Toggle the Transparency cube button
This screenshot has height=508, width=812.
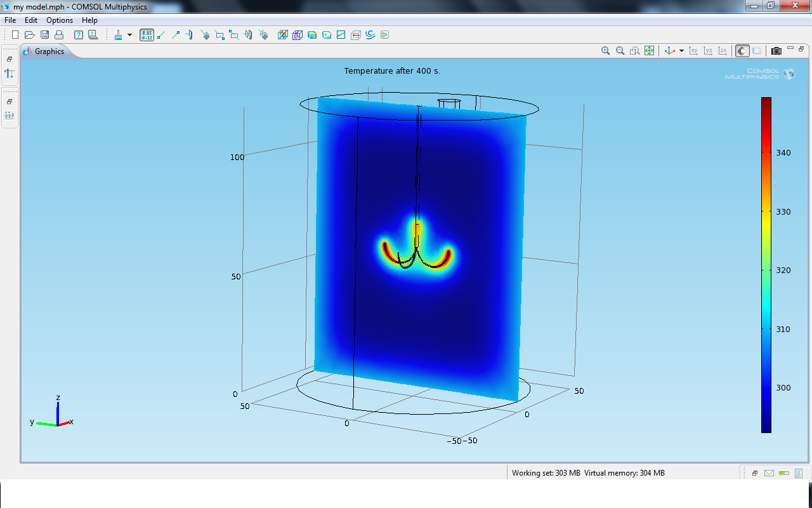[757, 51]
